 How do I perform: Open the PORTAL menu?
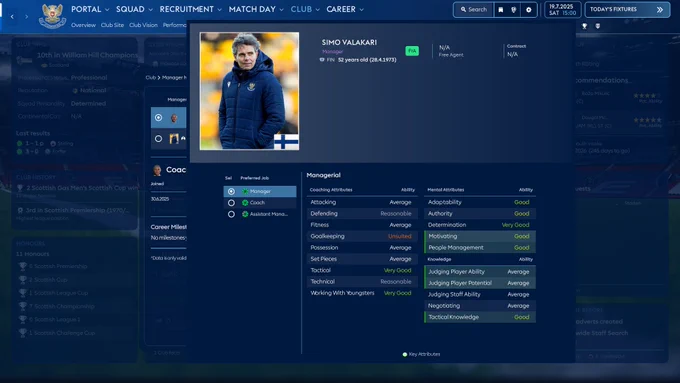point(86,9)
